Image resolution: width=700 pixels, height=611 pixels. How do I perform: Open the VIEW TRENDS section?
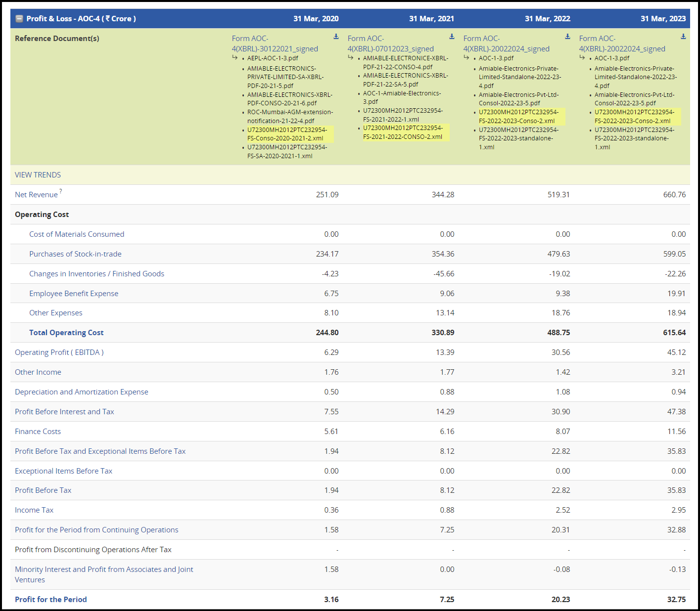(38, 175)
